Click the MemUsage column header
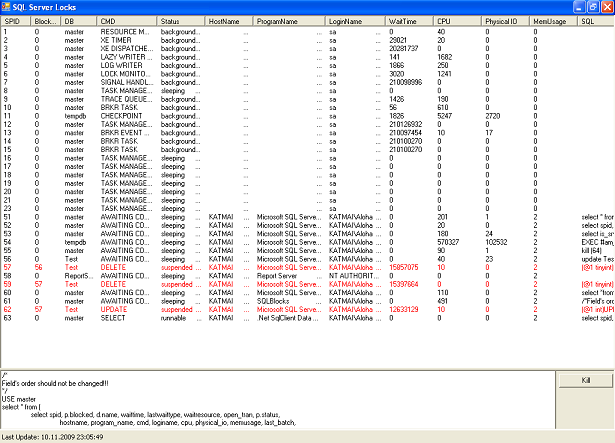This screenshot has height=443, width=615. pyautogui.click(x=553, y=21)
